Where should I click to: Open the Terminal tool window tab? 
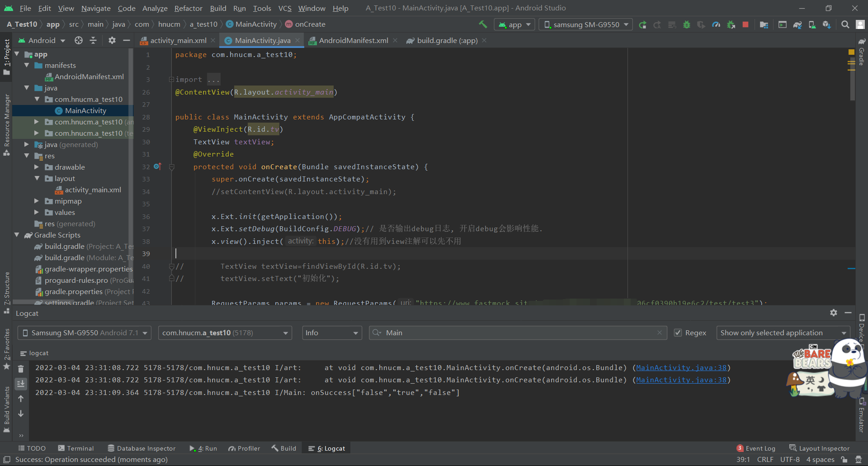pyautogui.click(x=76, y=448)
